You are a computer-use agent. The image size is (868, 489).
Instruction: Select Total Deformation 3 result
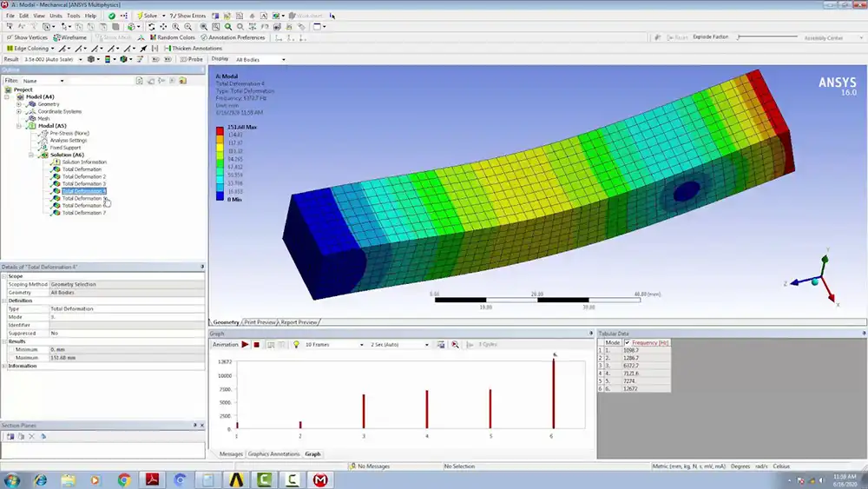pos(83,184)
